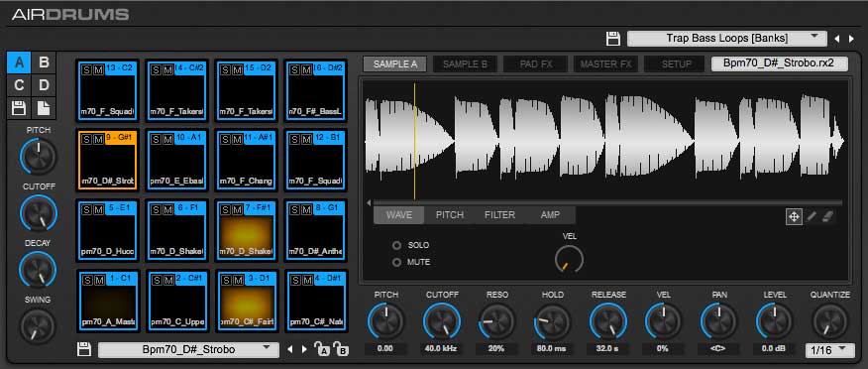Image resolution: width=868 pixels, height=369 pixels.
Task: Select the move tool in waveform editor
Action: [794, 216]
